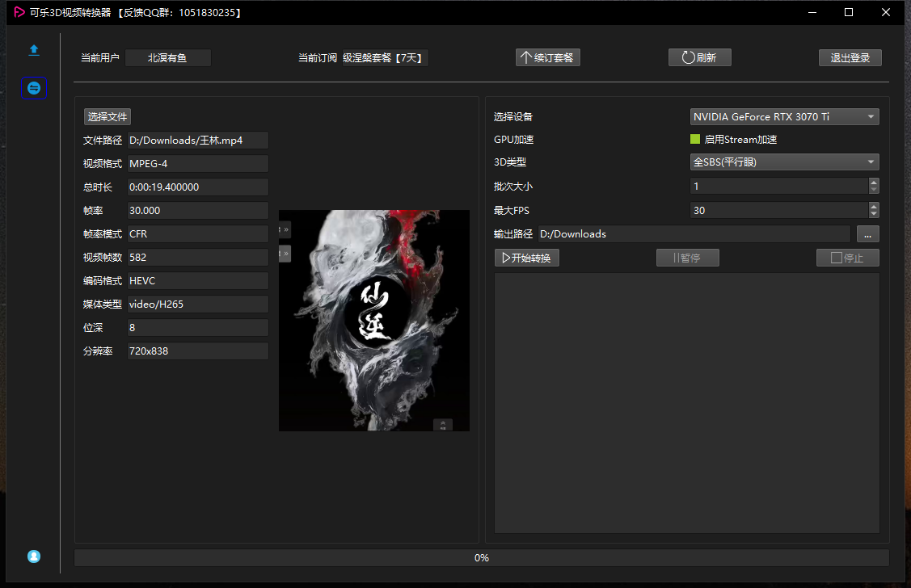
Task: Click the 编码格式 field showing HEVC
Action: pyautogui.click(x=197, y=281)
